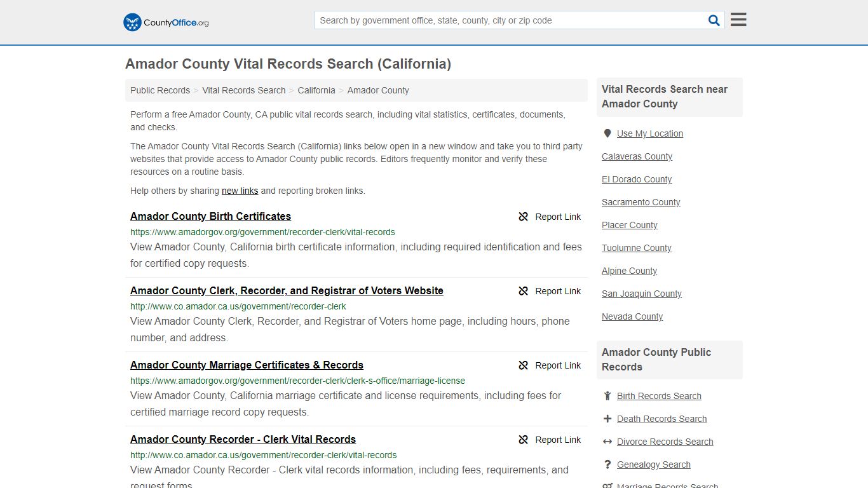Screen dimensions: 868x488
Task: Select the page title Amador County Vital Records Search
Action: point(288,64)
